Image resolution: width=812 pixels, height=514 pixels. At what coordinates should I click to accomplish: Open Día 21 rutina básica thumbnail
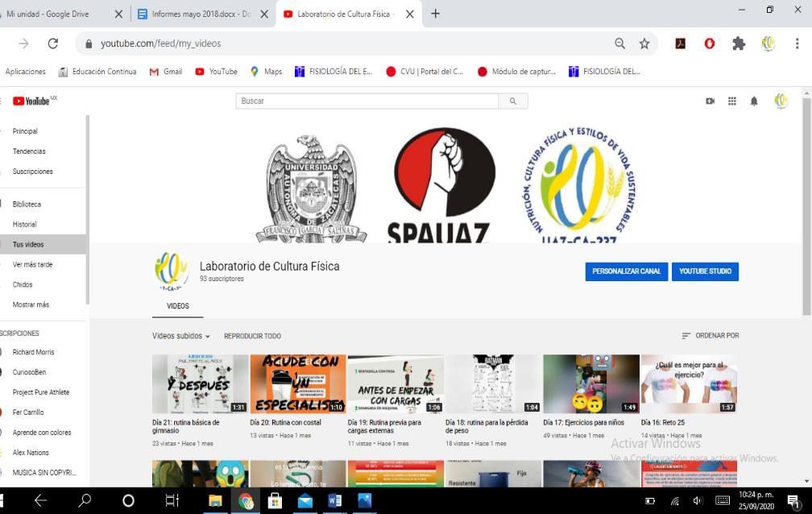point(201,384)
